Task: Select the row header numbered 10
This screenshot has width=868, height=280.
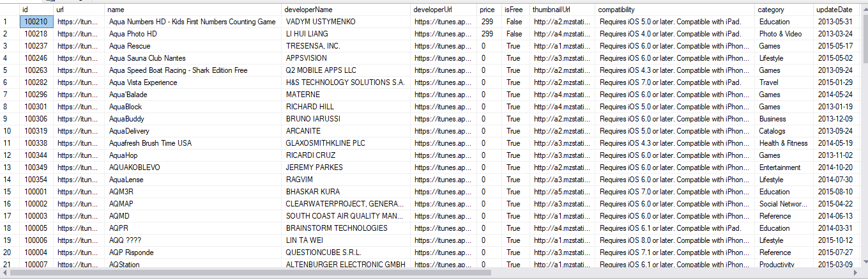Action: 10,131
